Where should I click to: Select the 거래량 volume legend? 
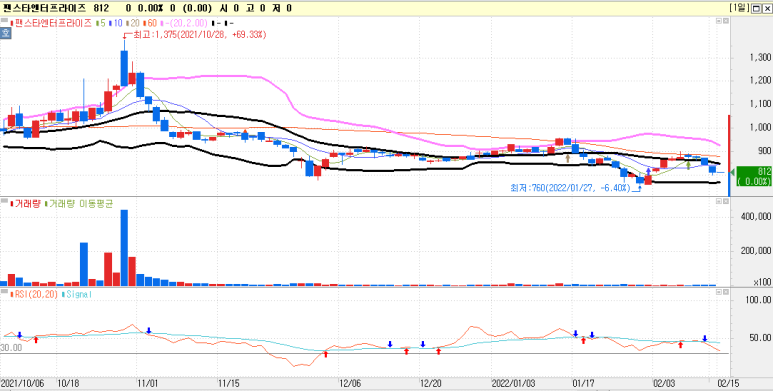click(26, 204)
